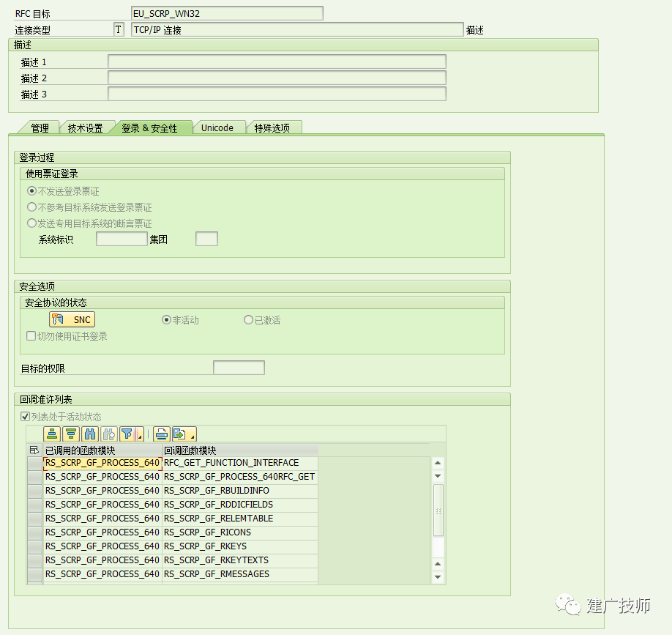Click the 描述 3 input field
This screenshot has height=635, width=672.
coord(277,94)
